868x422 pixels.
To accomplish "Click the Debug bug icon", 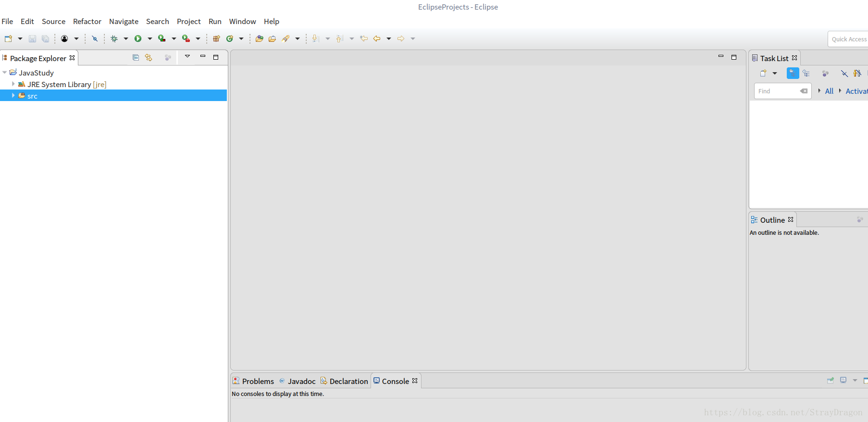I will pyautogui.click(x=114, y=38).
